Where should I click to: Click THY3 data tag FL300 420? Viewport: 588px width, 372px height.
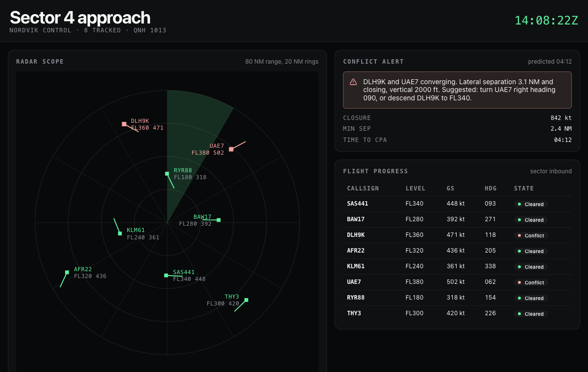223,303
